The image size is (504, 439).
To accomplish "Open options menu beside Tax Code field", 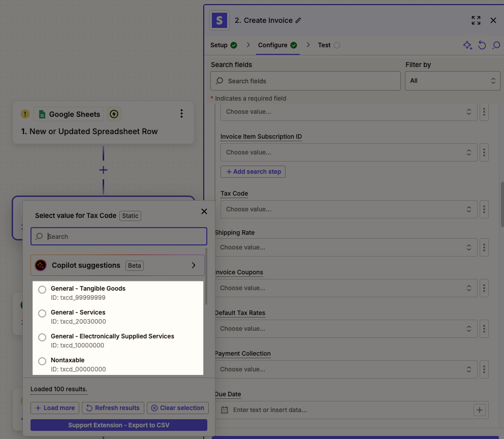I will click(x=484, y=209).
